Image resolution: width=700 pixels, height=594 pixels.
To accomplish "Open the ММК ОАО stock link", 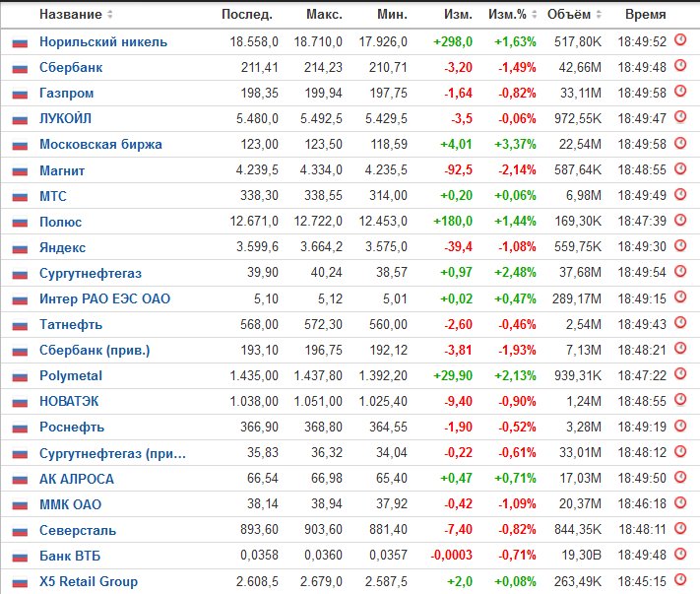I will click(x=70, y=504).
